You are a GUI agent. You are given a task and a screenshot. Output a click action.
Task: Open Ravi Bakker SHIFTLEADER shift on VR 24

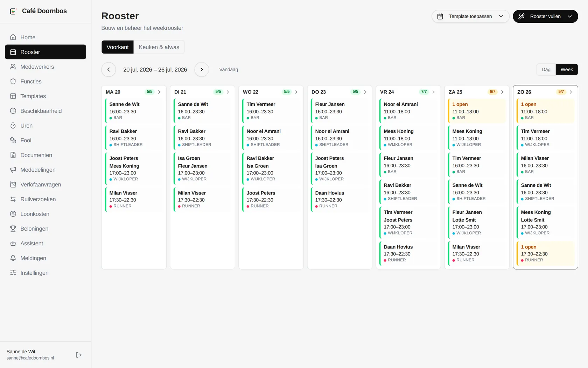pyautogui.click(x=408, y=192)
